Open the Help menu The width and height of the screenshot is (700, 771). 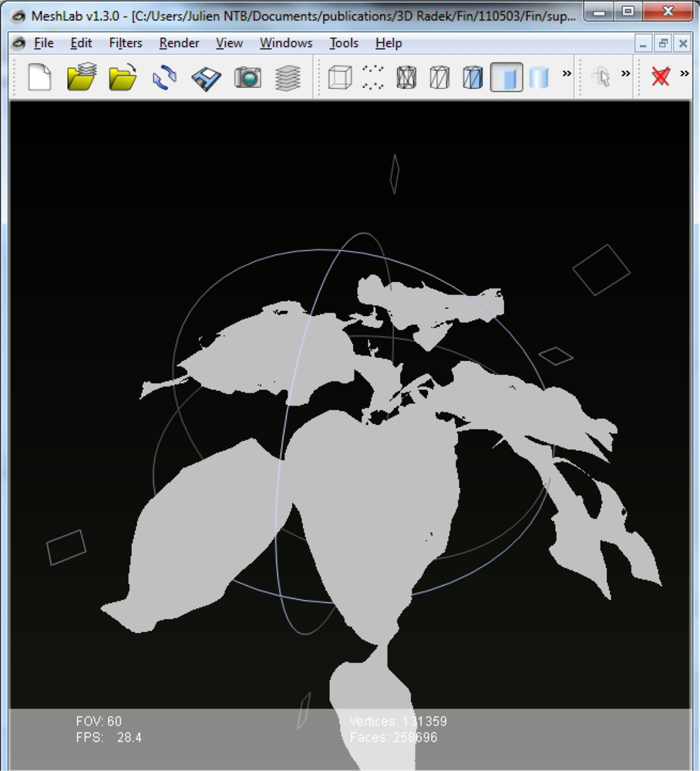pyautogui.click(x=389, y=43)
